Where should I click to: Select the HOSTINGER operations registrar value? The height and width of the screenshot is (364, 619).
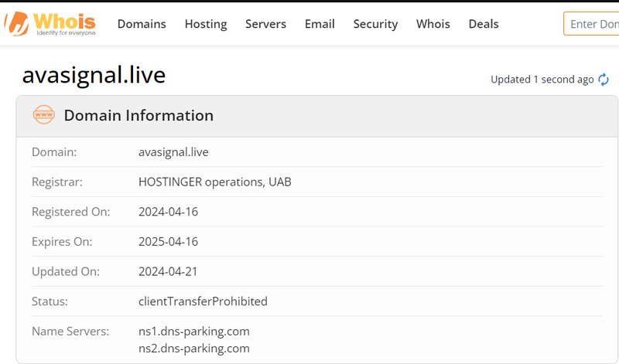pos(214,182)
